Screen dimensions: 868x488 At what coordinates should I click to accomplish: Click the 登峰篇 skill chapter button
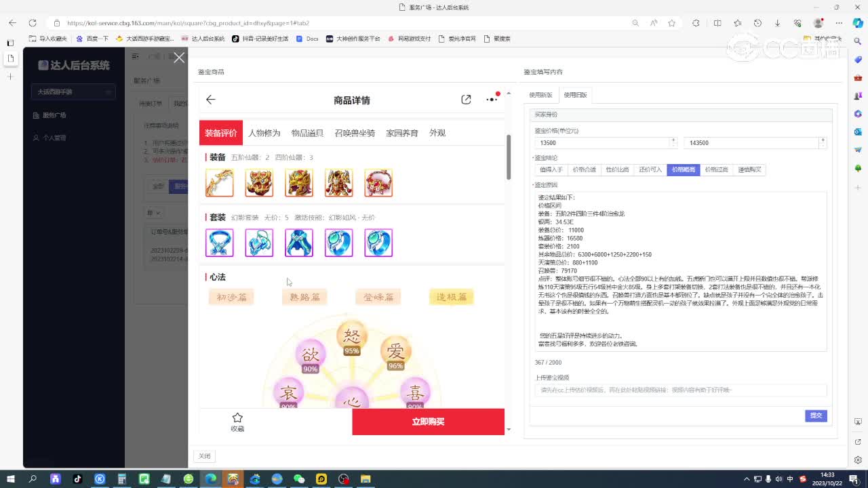pos(378,297)
